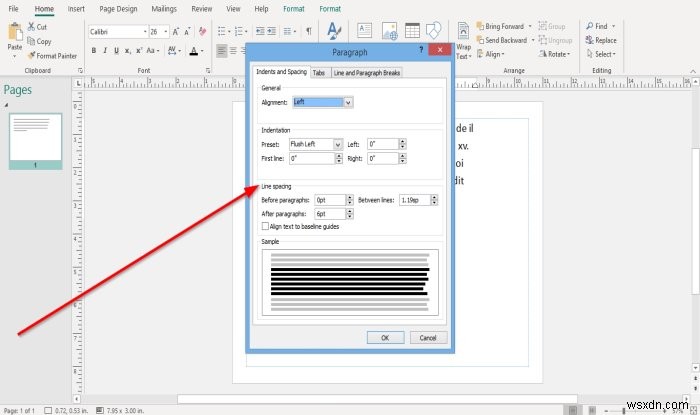Apply superscript formatting
This screenshot has height=415, width=700.
coord(139,50)
